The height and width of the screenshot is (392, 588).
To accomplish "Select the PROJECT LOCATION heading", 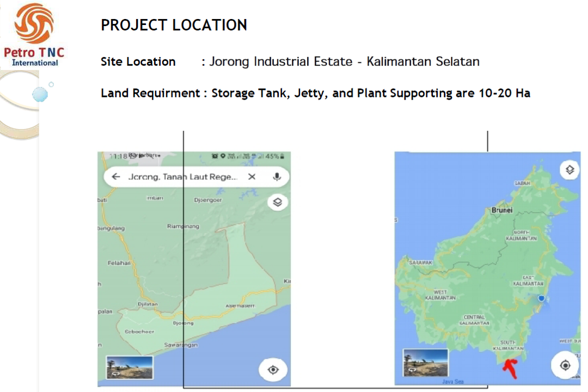I will pyautogui.click(x=174, y=25).
